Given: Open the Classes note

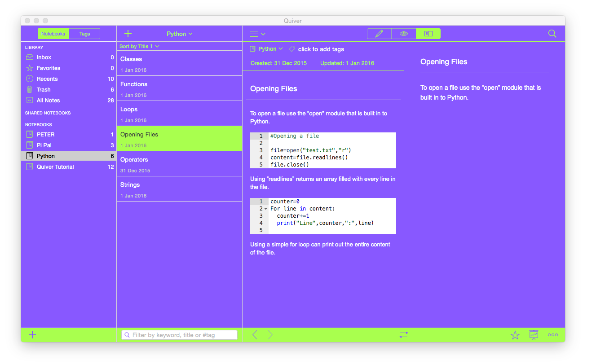Looking at the screenshot, I should (179, 63).
